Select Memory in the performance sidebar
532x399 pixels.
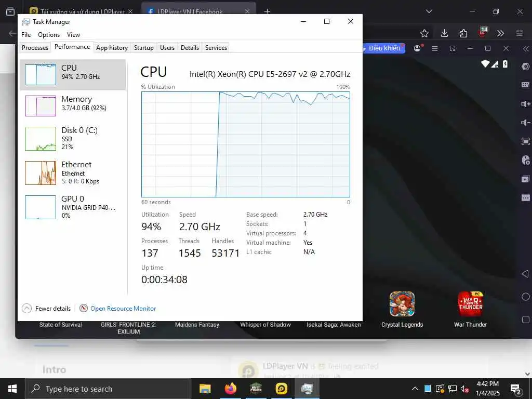[73, 105]
